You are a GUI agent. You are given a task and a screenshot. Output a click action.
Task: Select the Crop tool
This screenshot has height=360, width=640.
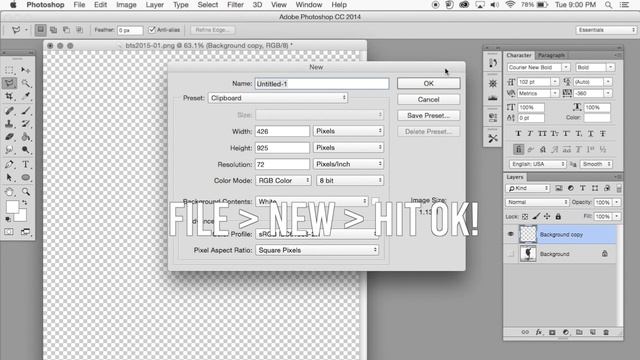point(9,96)
